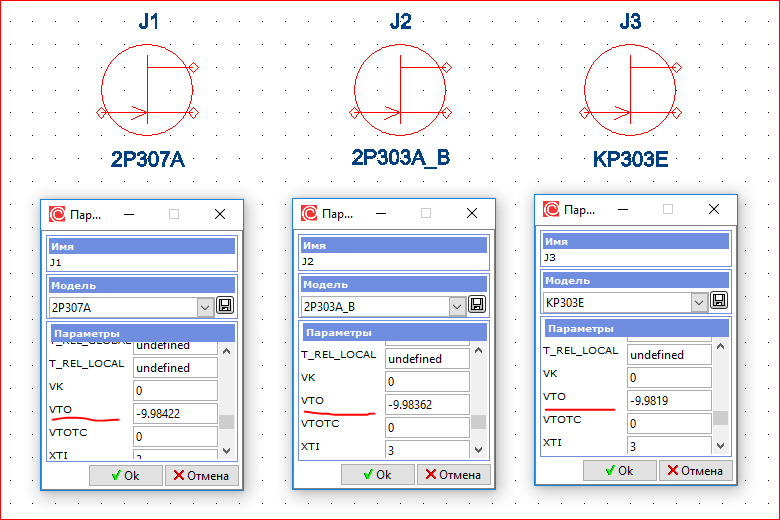Click scroll-up arrow in J1 parameters list

(x=227, y=351)
